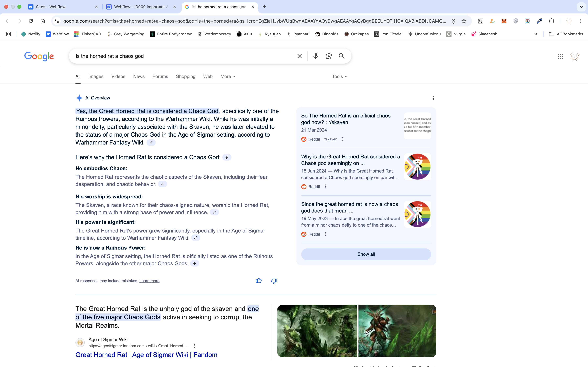Click the voice search microphone icon

[315, 56]
